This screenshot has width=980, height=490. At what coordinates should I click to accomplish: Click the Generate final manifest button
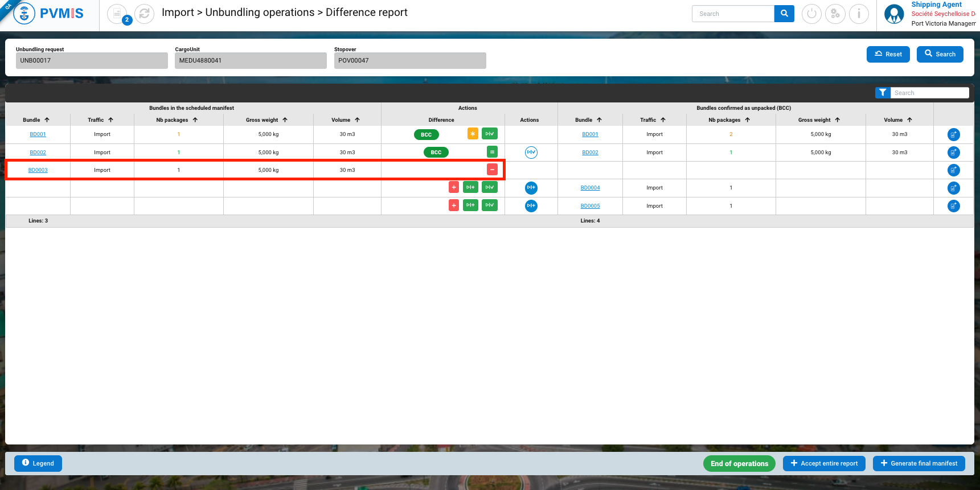919,463
